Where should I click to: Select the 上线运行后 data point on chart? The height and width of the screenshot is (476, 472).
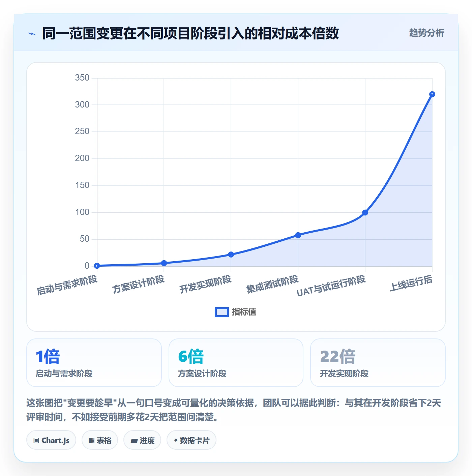432,94
